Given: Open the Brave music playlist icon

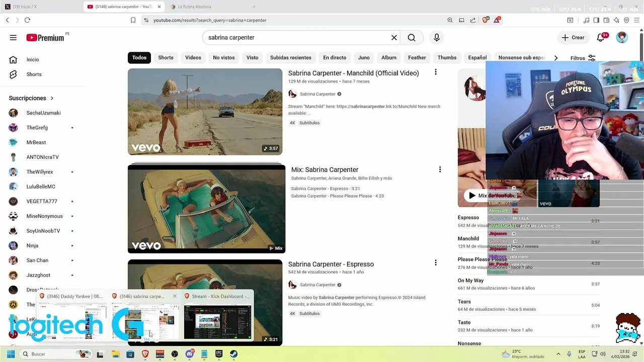Looking at the screenshot, I should 586,20.
